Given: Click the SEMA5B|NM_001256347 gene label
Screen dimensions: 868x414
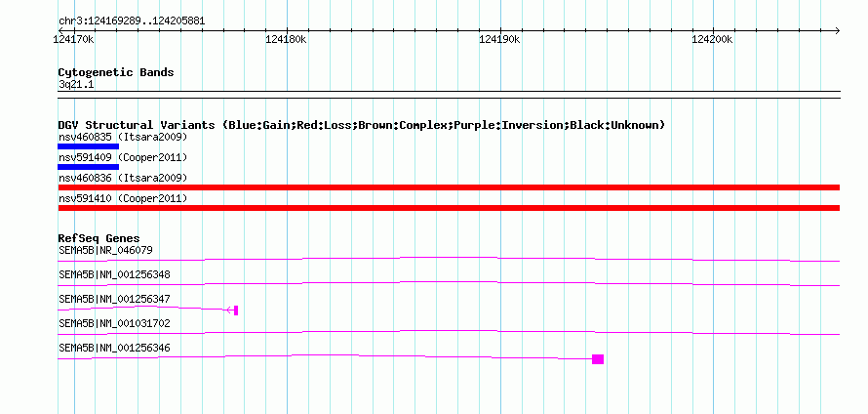Looking at the screenshot, I should [x=114, y=299].
